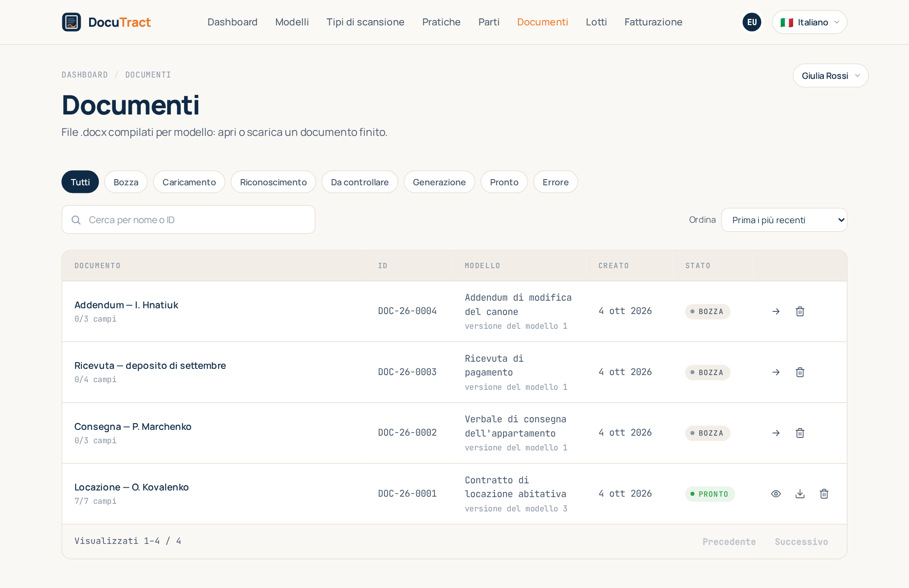Open the Lotti section
The image size is (909, 588).
(596, 22)
